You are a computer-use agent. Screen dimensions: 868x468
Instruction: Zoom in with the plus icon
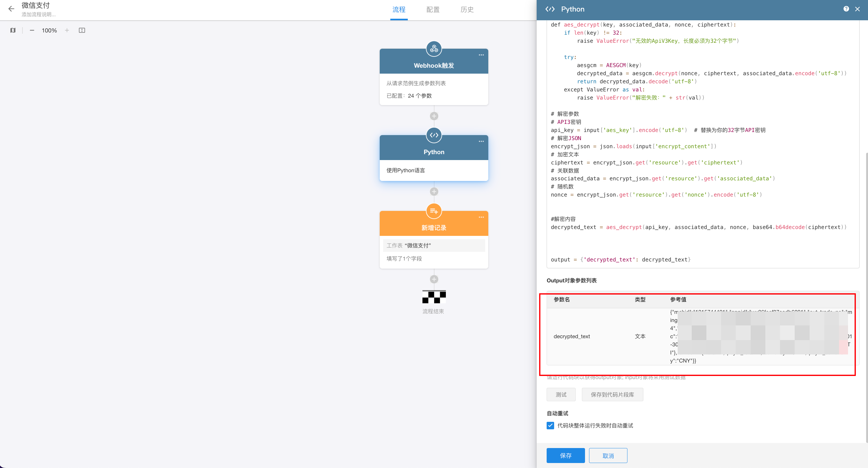[x=67, y=30]
